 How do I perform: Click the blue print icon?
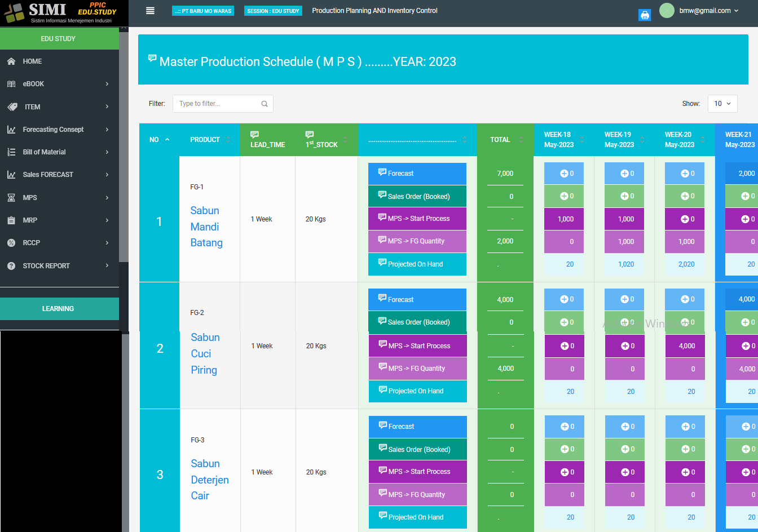645,15
